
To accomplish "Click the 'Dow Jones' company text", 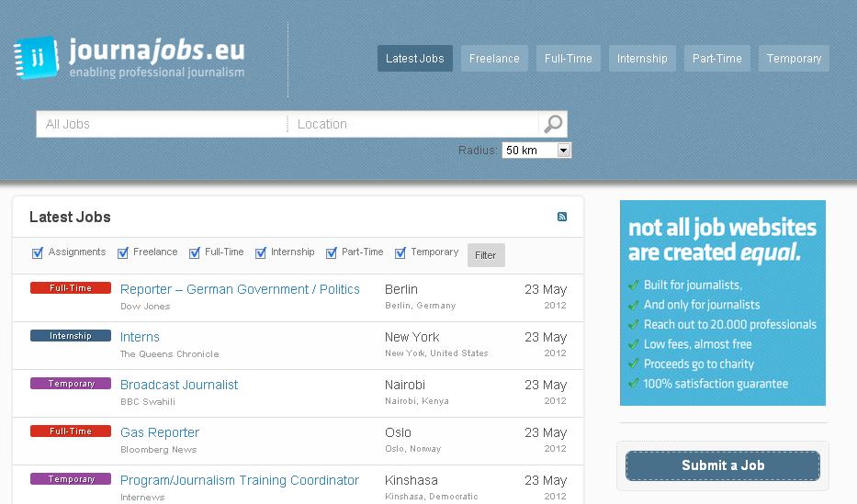I will coord(145,307).
